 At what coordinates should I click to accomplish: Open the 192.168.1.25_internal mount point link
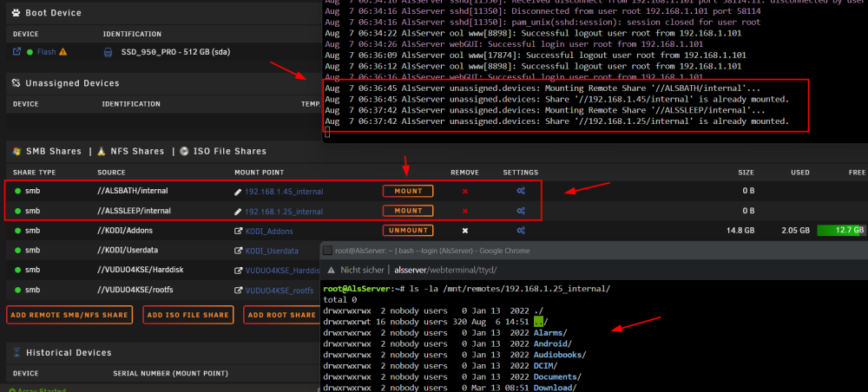coord(284,212)
